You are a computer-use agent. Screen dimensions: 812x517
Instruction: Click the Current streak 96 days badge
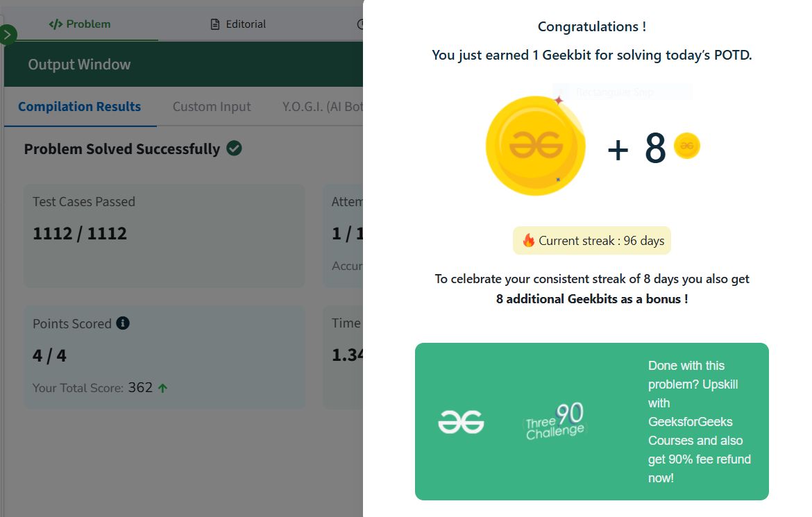(x=592, y=240)
